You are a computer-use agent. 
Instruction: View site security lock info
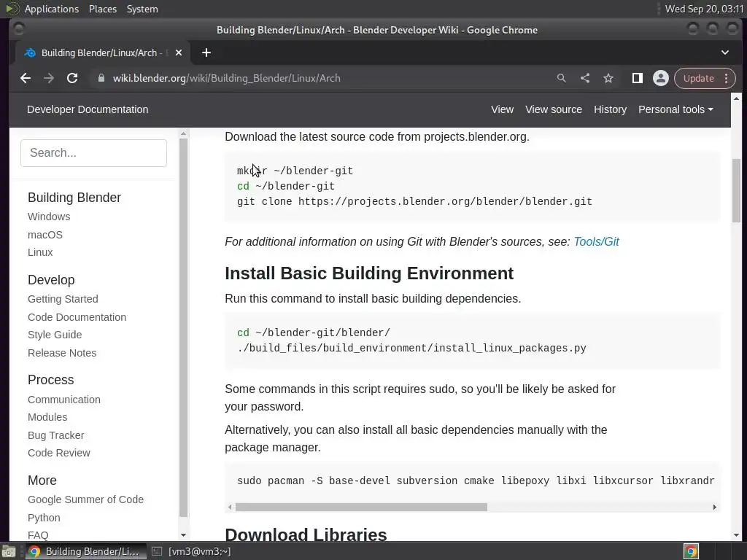click(101, 78)
